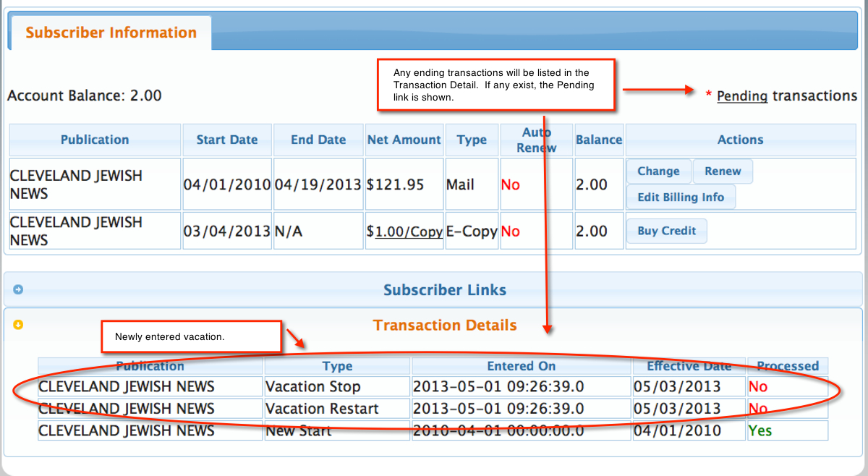The image size is (868, 476).
Task: Open the Pending transactions link
Action: (x=742, y=95)
